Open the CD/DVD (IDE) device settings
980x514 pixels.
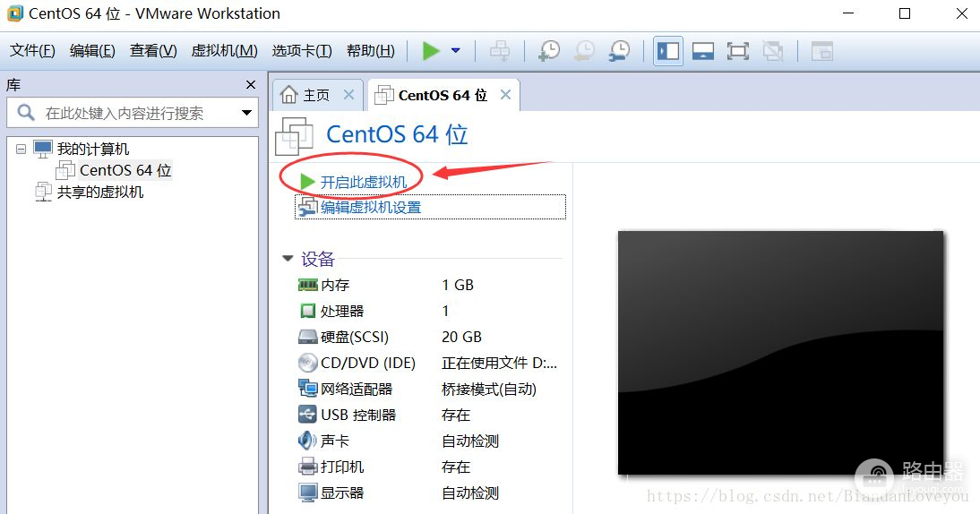point(368,363)
